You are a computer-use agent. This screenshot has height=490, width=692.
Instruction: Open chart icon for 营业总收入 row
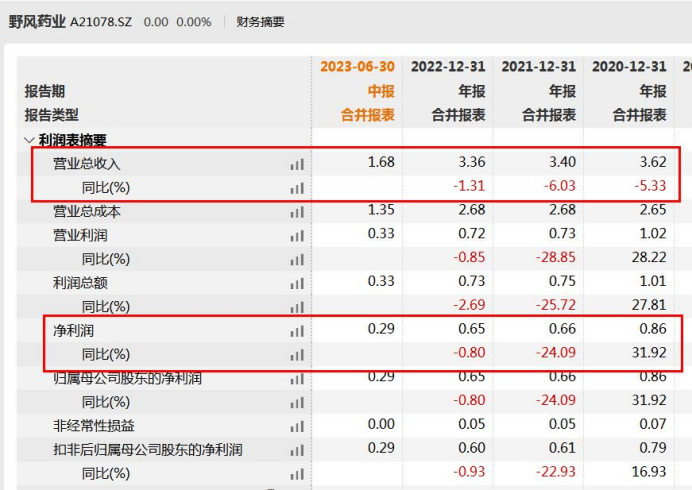point(297,165)
